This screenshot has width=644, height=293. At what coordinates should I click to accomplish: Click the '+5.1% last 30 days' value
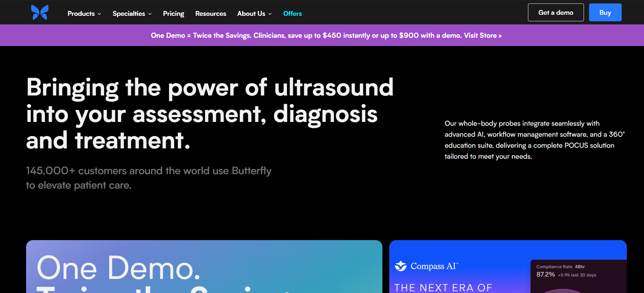click(x=577, y=275)
